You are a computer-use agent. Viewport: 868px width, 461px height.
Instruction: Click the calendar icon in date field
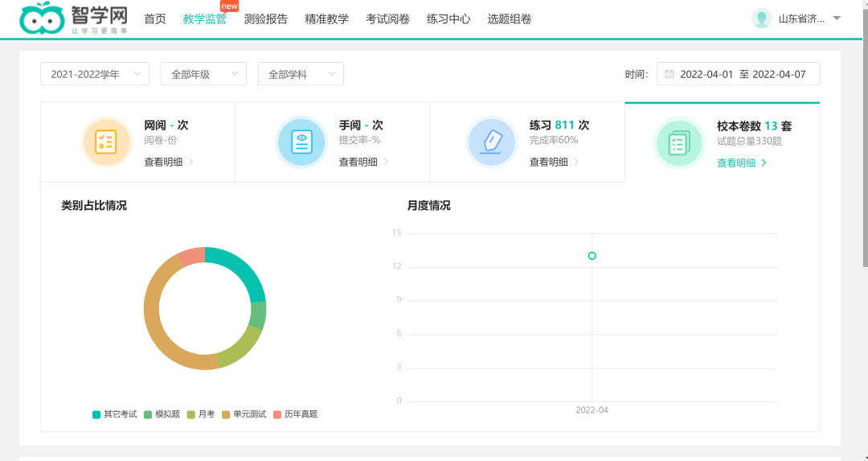click(x=669, y=74)
